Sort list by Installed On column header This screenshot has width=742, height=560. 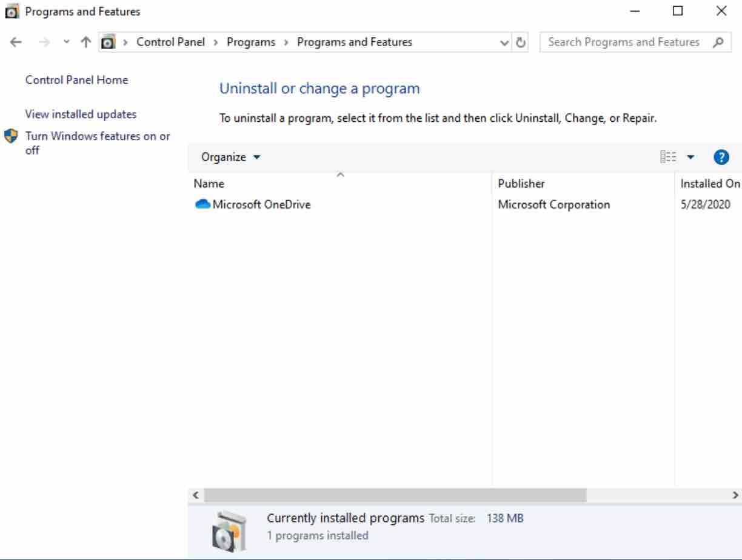[x=709, y=183]
